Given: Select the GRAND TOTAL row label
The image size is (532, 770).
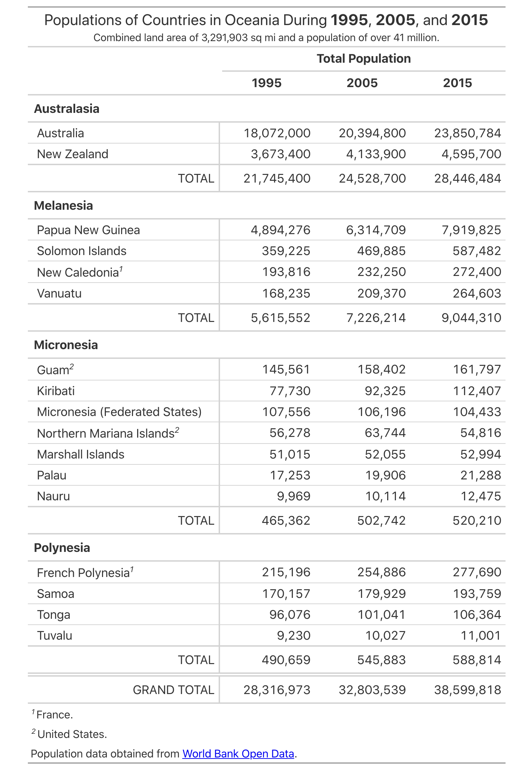Looking at the screenshot, I should tap(173, 690).
